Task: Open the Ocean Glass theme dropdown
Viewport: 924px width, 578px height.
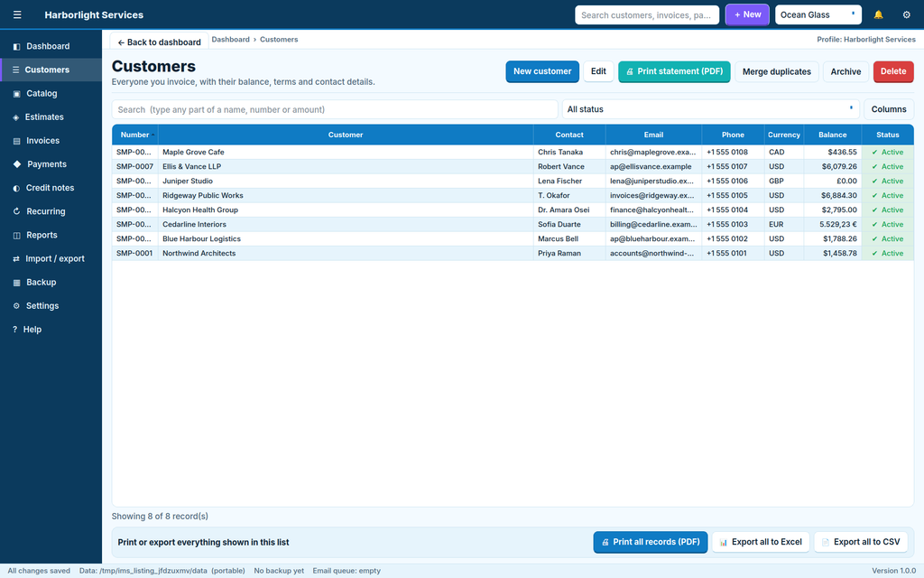Action: pos(818,14)
